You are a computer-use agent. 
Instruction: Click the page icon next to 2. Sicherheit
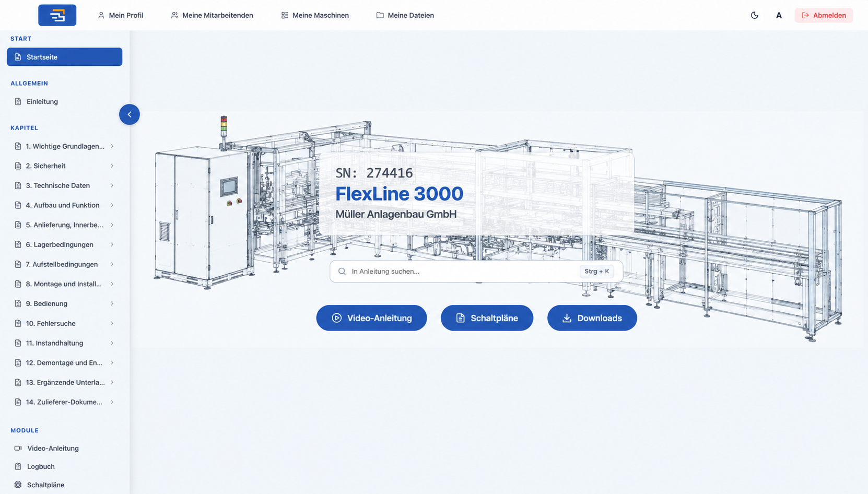pos(18,166)
